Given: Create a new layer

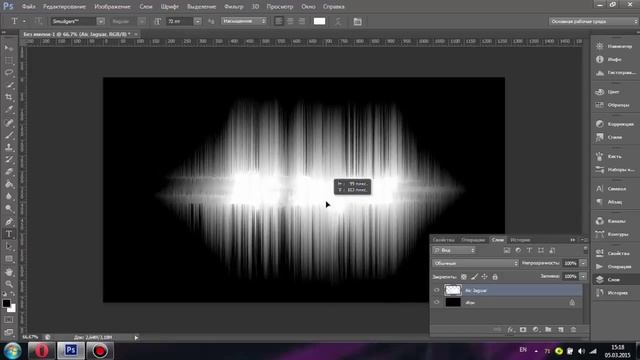Looking at the screenshot, I should point(561,329).
